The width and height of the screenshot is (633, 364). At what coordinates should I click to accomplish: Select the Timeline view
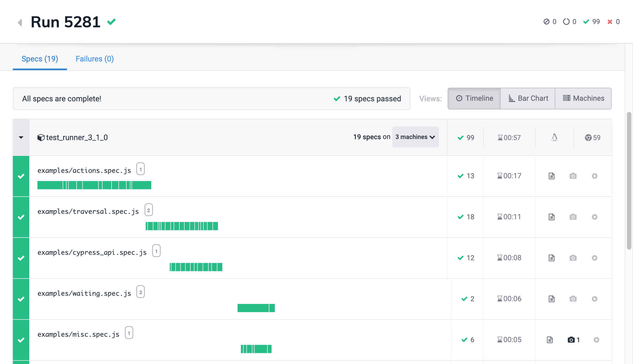[474, 98]
